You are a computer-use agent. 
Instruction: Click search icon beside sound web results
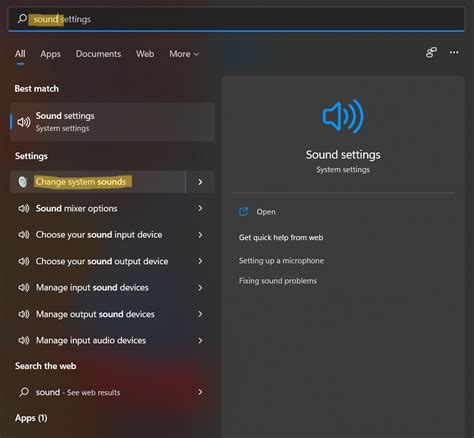[x=24, y=392]
